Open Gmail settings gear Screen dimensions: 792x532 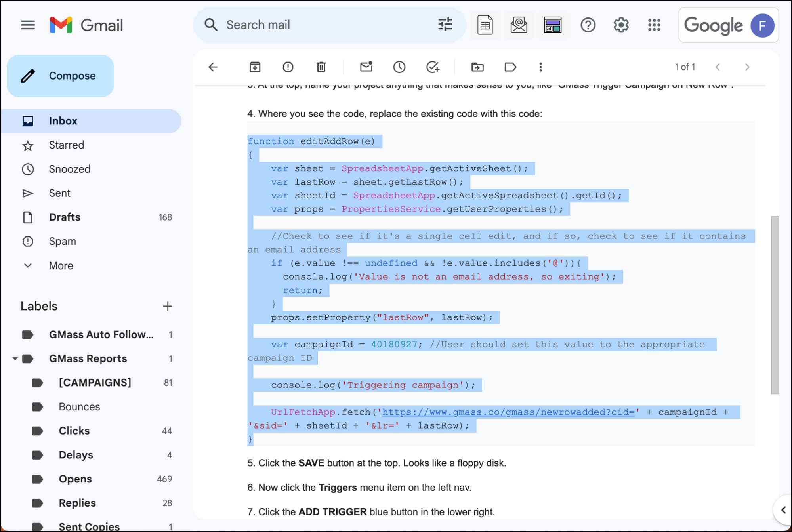(621, 25)
